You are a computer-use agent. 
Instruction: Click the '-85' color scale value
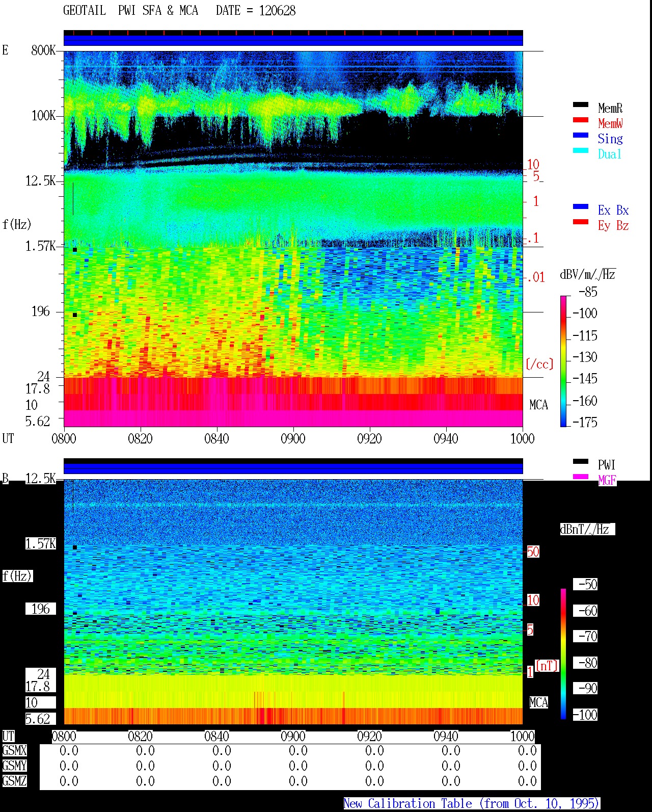point(588,292)
